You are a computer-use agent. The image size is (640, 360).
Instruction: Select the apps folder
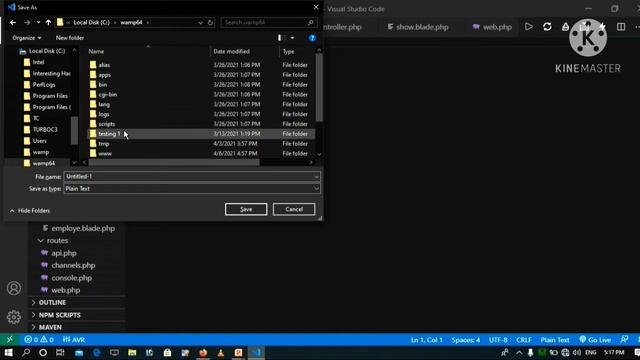coord(104,75)
